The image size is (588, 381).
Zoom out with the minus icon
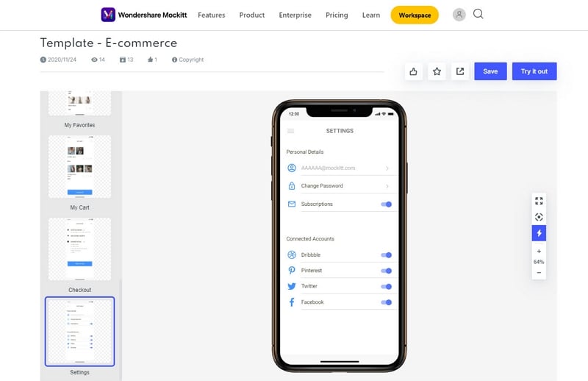coord(539,273)
